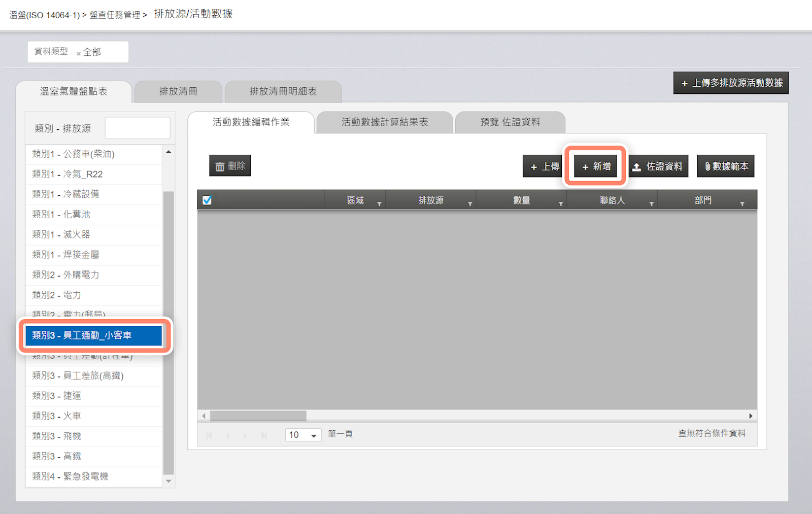Open the 數量 column filter icon
812x514 pixels.
click(561, 204)
